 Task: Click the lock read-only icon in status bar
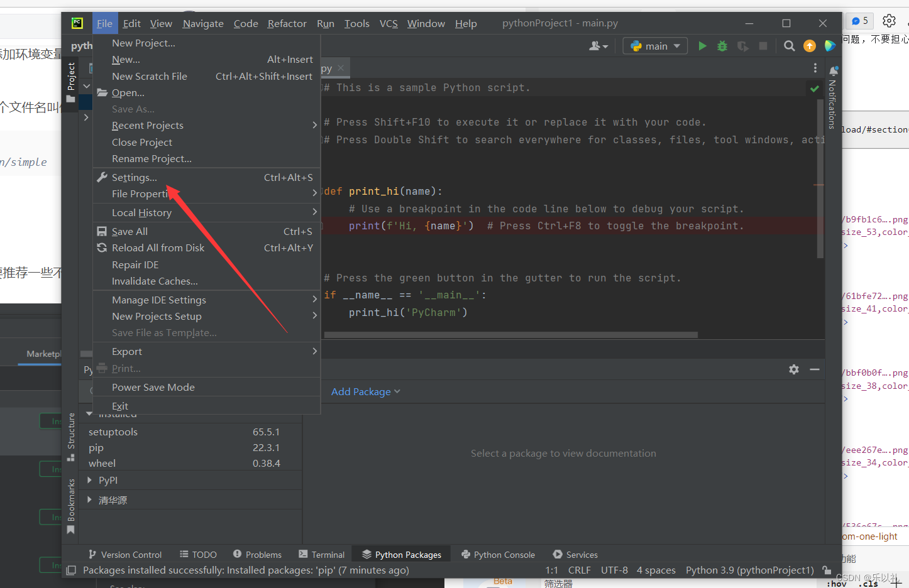coord(827,570)
